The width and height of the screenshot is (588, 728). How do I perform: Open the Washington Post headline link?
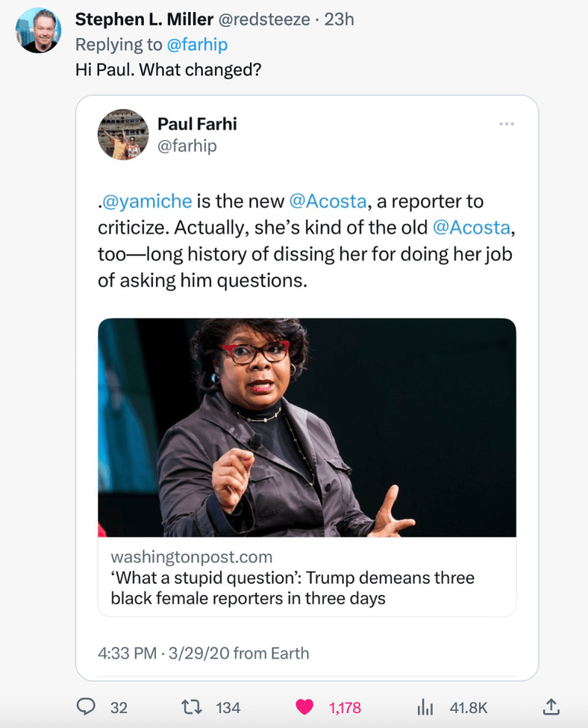292,588
